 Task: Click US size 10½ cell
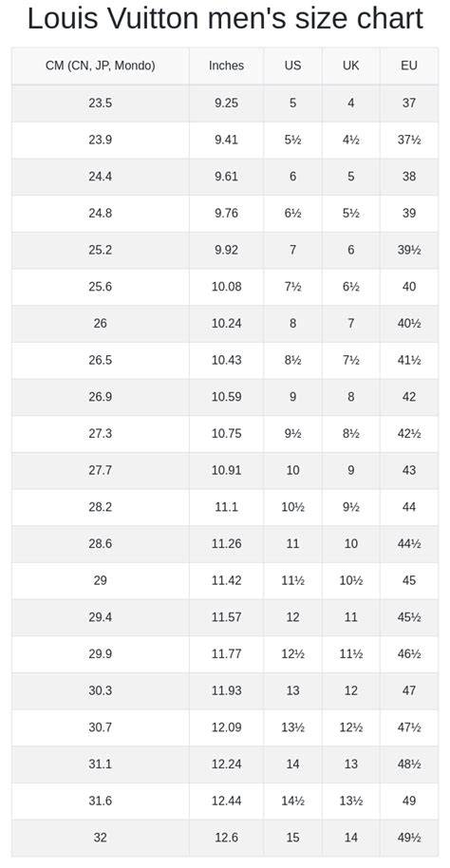tap(292, 507)
